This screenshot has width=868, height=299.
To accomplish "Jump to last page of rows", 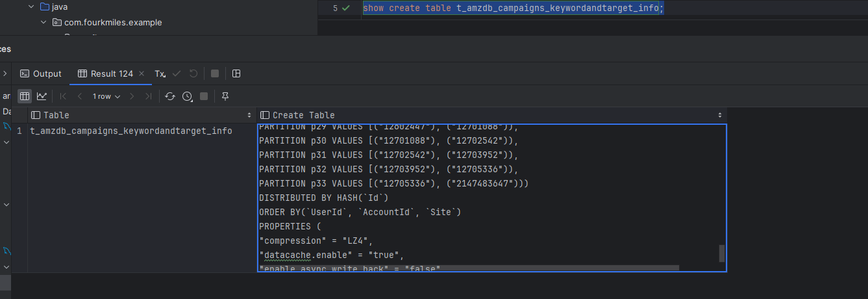I will (149, 96).
